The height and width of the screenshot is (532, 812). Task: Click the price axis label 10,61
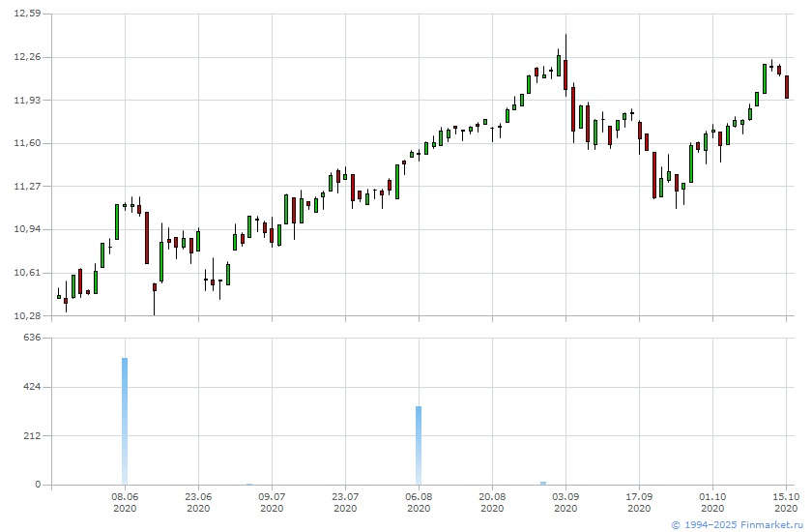pyautogui.click(x=27, y=273)
